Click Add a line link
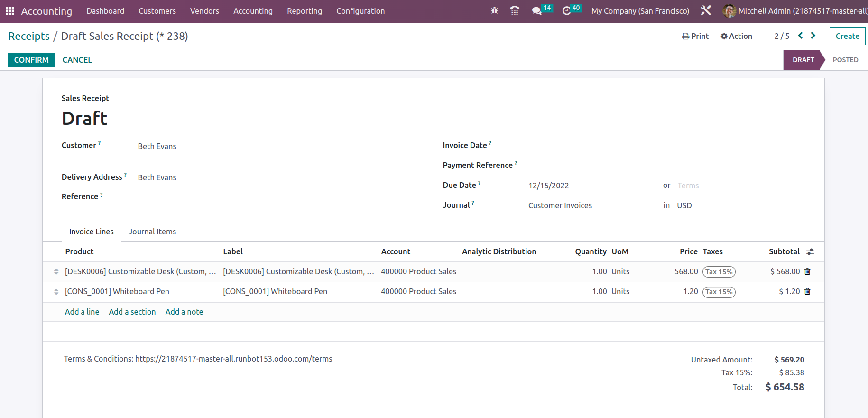The image size is (868, 418). [x=82, y=312]
